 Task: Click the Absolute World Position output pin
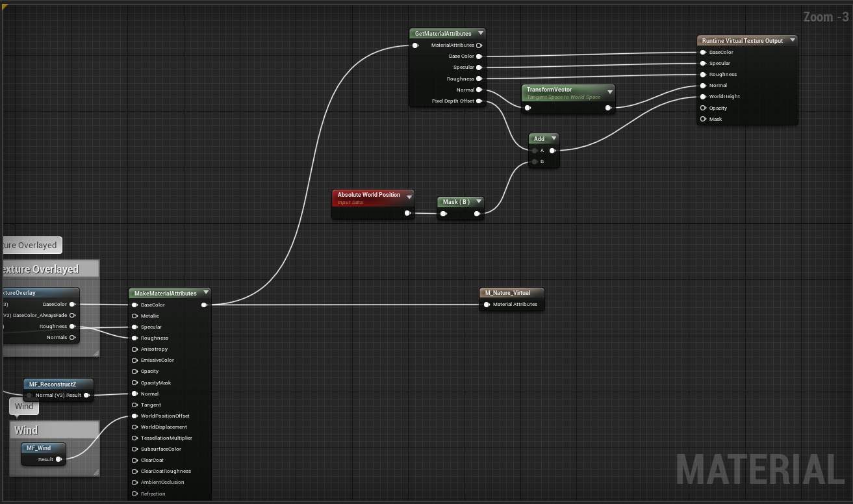(407, 213)
